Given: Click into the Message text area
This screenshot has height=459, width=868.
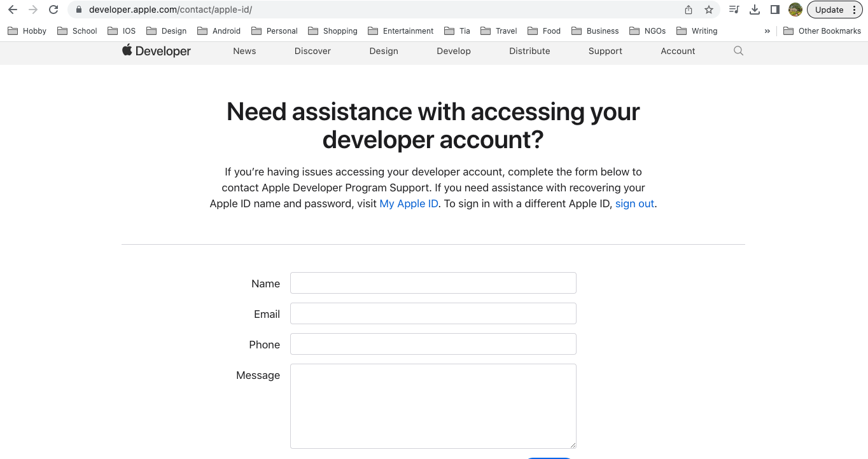Looking at the screenshot, I should coord(433,406).
